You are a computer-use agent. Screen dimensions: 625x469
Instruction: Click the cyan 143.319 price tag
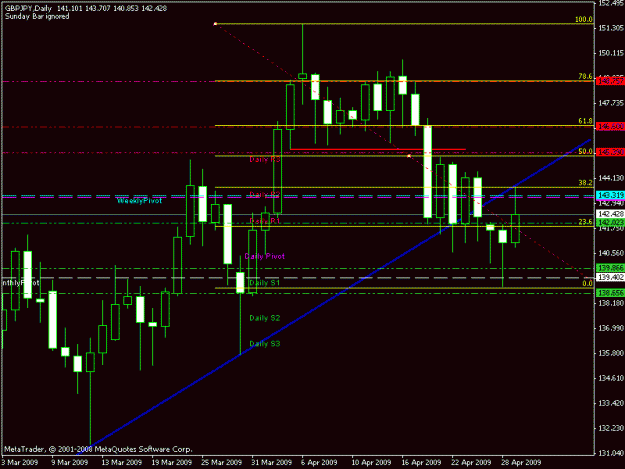pyautogui.click(x=610, y=195)
